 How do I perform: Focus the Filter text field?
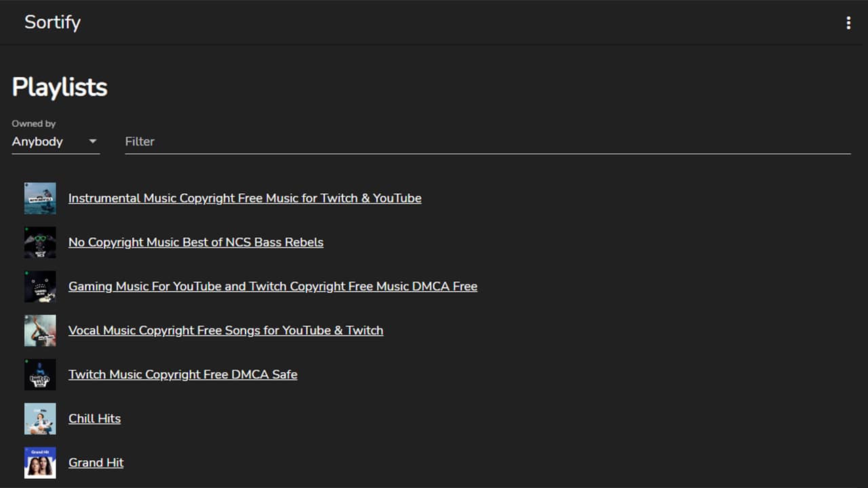488,142
